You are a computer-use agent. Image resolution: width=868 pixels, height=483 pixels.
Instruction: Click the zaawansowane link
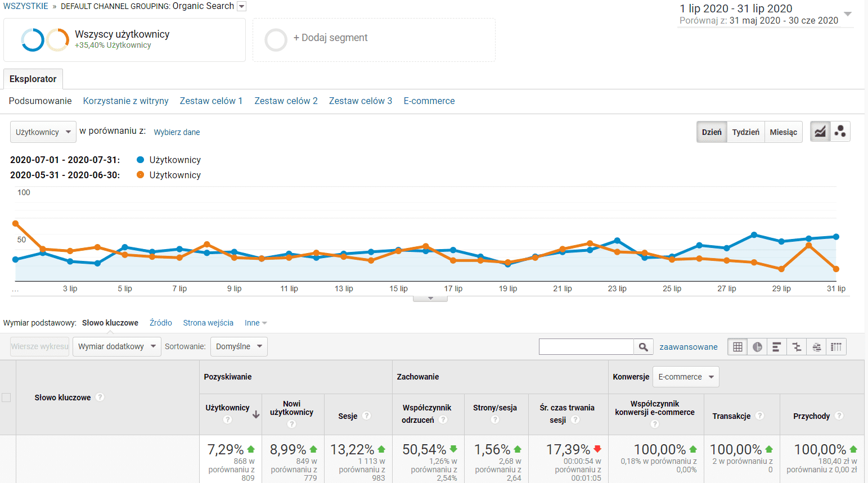[688, 347]
